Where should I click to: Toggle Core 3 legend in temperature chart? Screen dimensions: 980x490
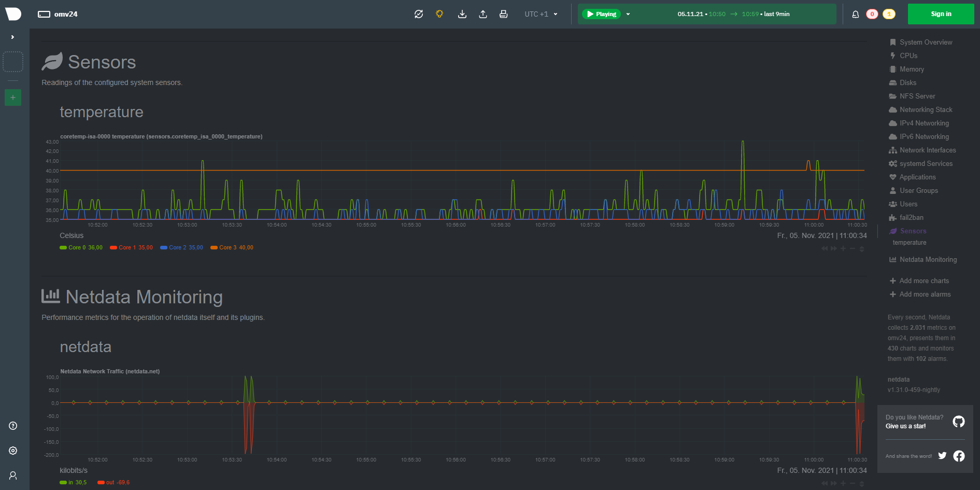point(232,248)
